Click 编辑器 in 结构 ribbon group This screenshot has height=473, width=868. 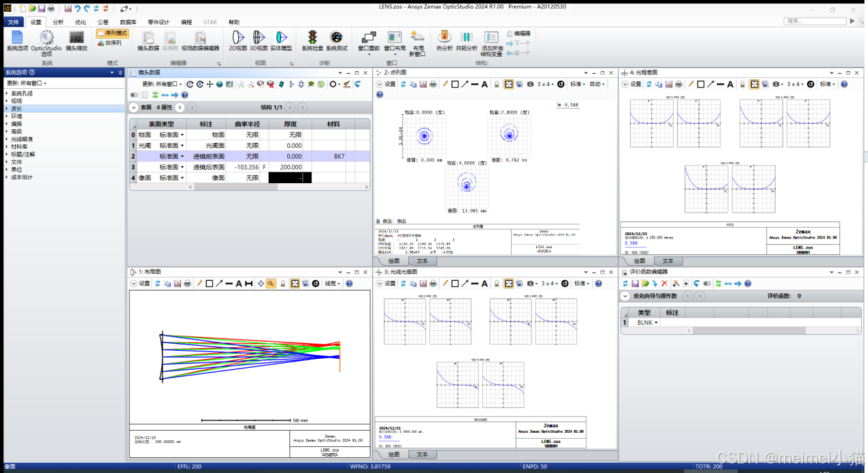tap(518, 33)
